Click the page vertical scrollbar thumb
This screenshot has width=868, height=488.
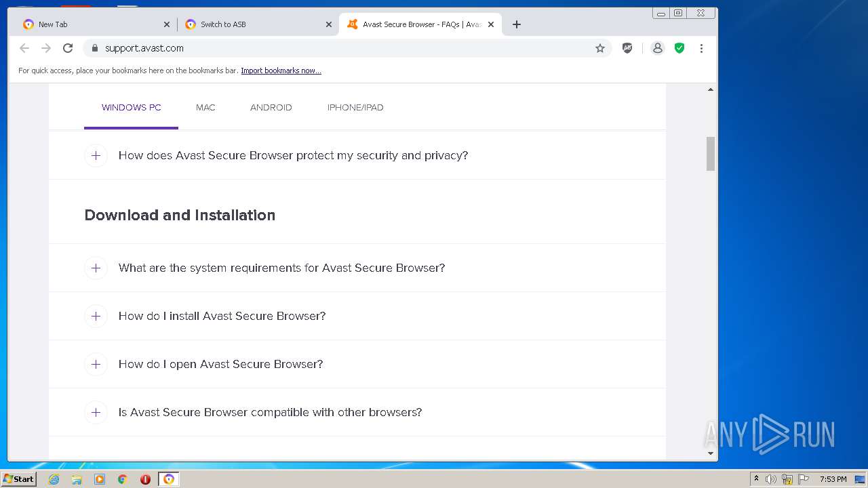pos(711,154)
